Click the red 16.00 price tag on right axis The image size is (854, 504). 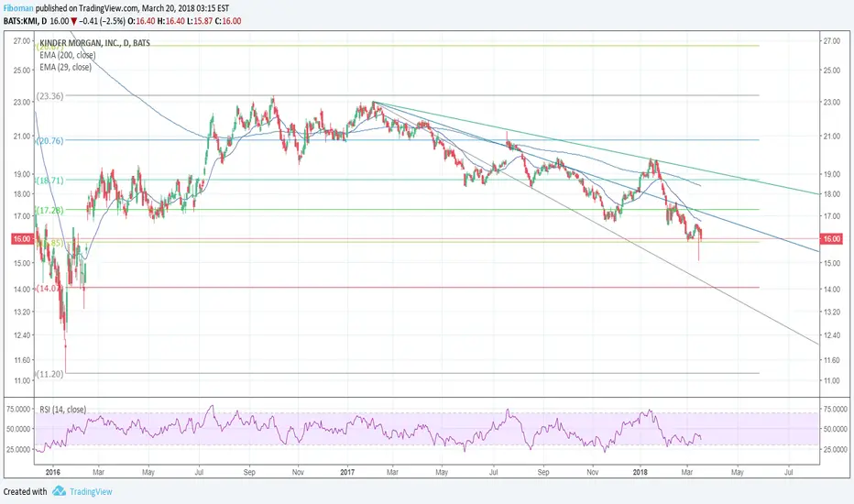[831, 238]
